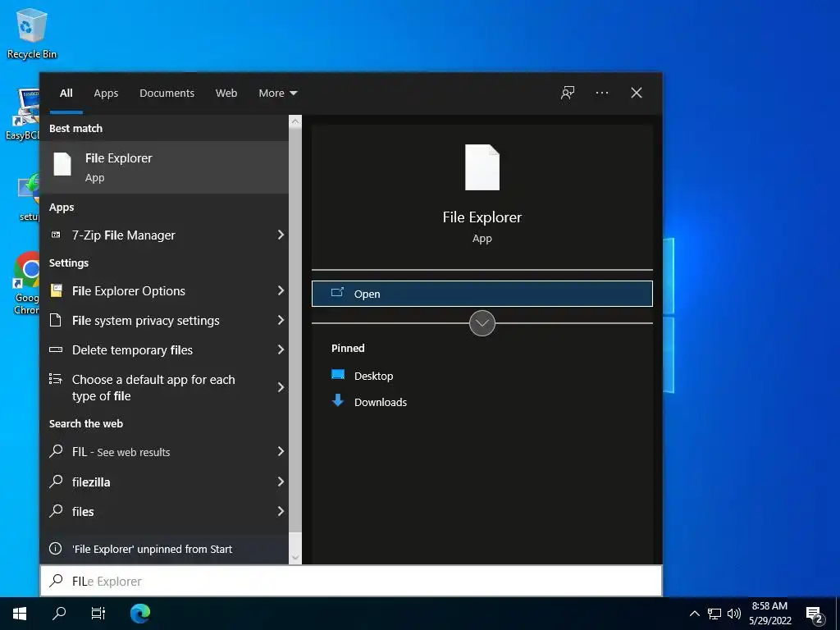Viewport: 840px width, 630px height.
Task: Select File Explorer best match result
Action: coord(164,167)
